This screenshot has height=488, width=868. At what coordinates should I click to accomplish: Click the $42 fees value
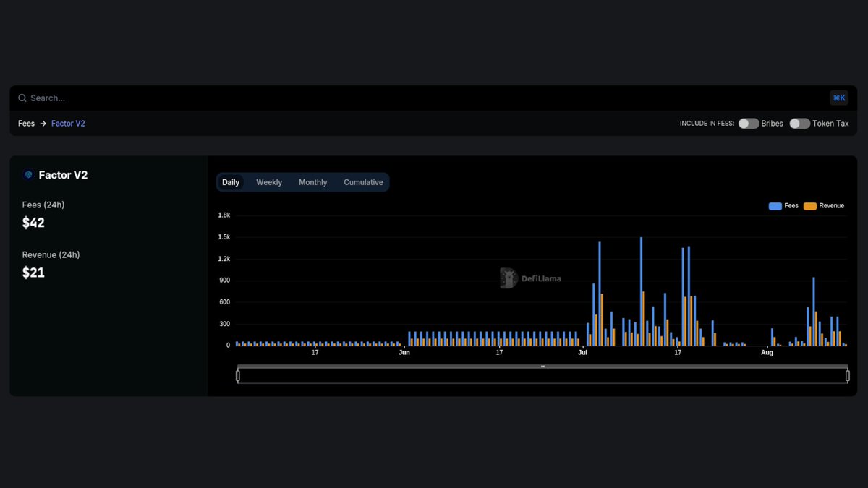pyautogui.click(x=33, y=223)
